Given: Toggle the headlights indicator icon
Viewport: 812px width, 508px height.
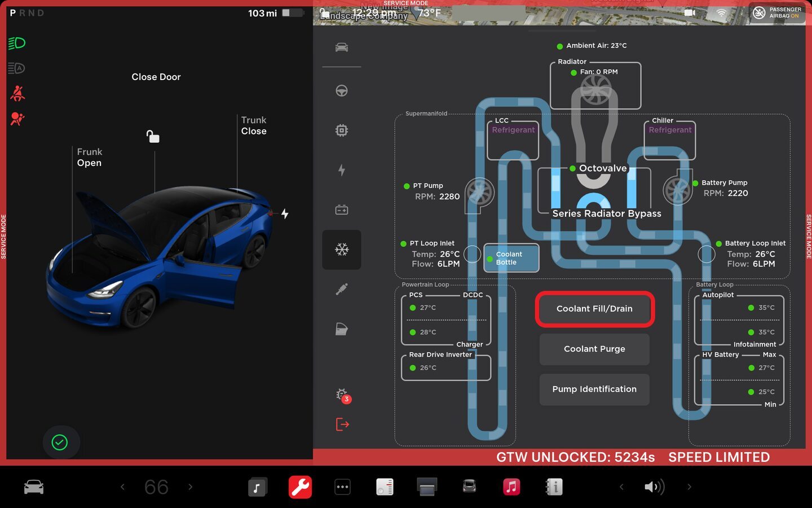Looking at the screenshot, I should tap(17, 43).
